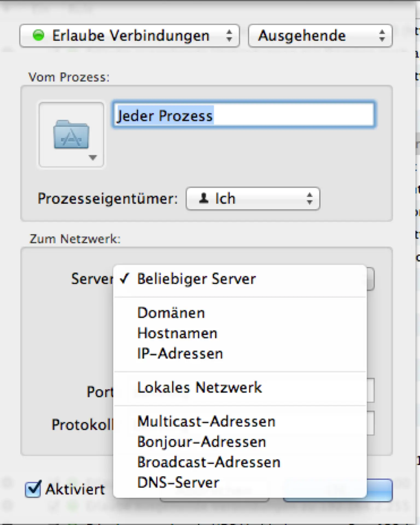Viewport: 420px width, 525px height.
Task: Pick DNS-Server from the server menu
Action: 178,483
